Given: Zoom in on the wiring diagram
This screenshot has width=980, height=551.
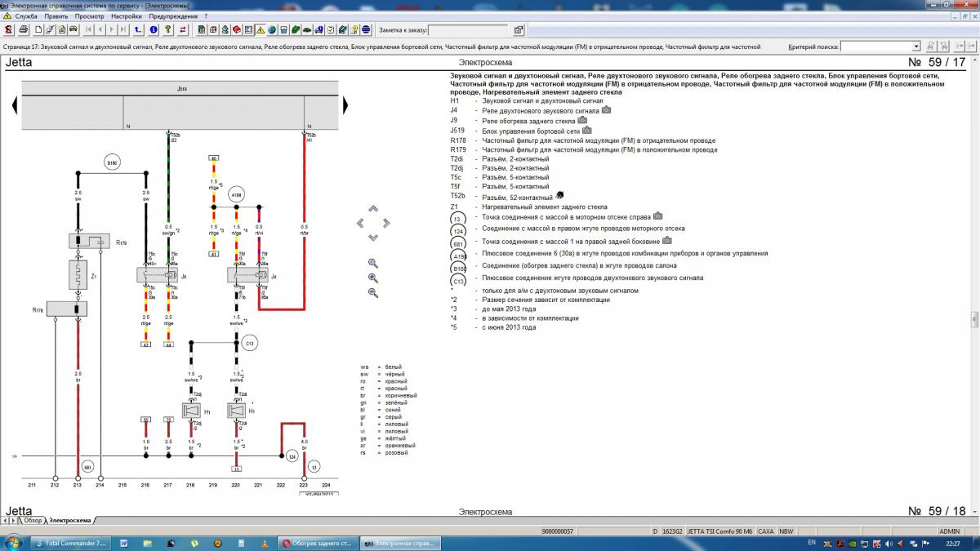Looking at the screenshot, I should 373,278.
